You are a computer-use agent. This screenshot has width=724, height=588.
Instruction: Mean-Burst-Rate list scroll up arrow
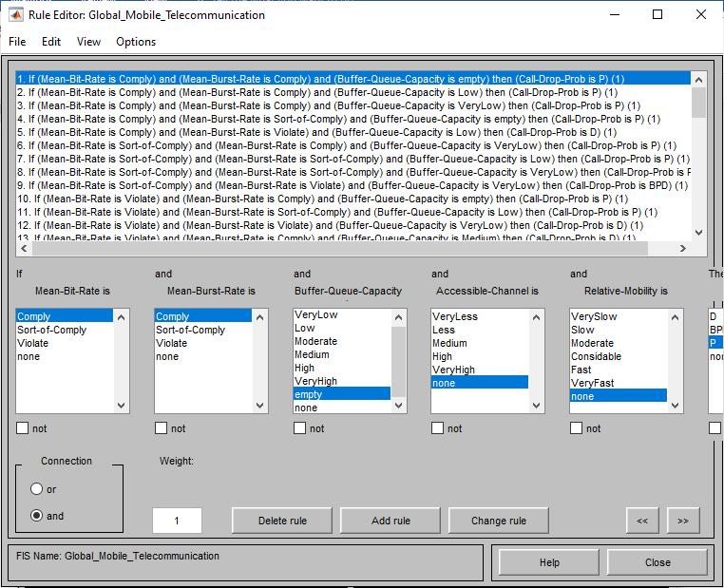[x=259, y=317]
